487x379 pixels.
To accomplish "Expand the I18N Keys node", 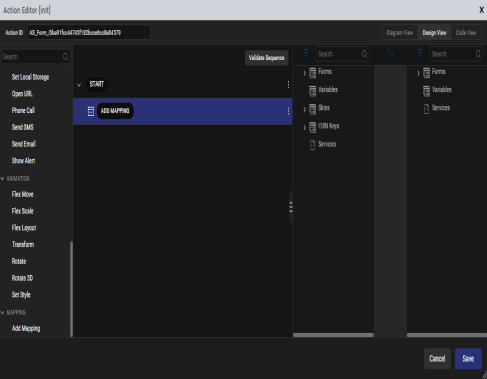I will click(304, 127).
